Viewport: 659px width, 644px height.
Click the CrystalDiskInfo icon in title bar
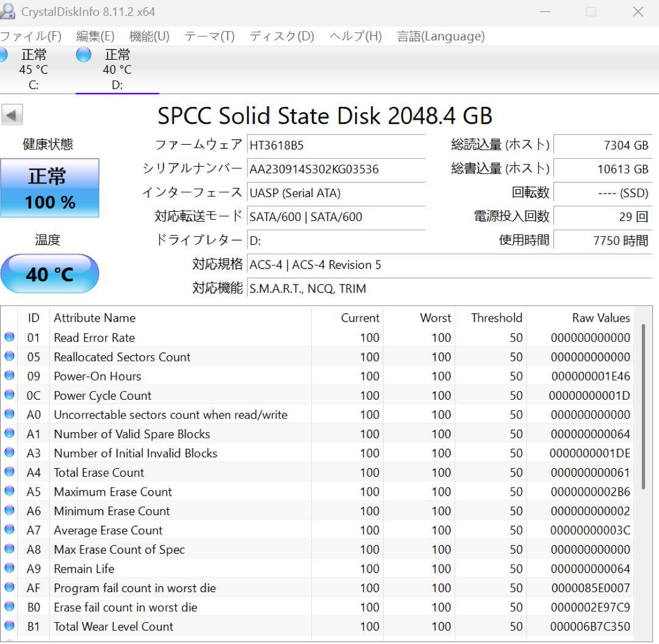[x=9, y=10]
